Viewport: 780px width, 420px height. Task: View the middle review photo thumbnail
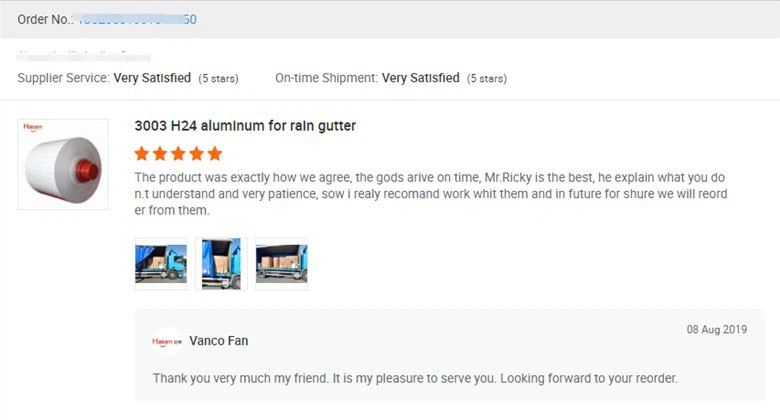point(221,263)
